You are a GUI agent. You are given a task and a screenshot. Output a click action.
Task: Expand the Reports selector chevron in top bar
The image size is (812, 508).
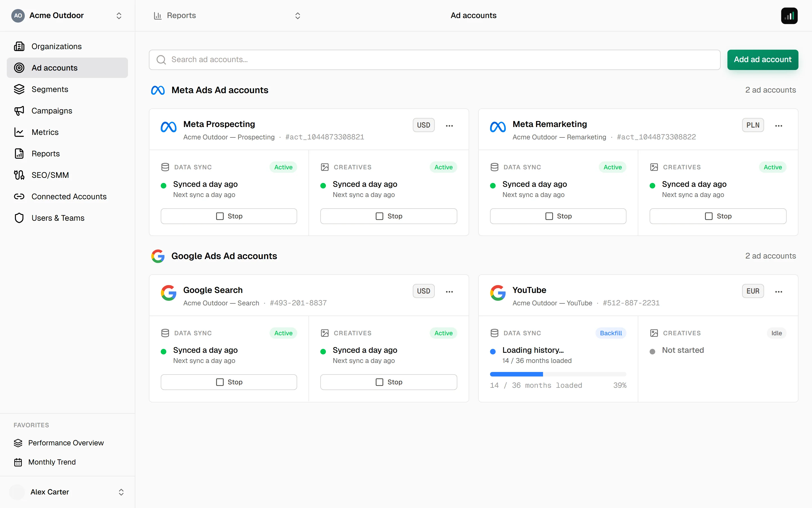[x=298, y=16]
